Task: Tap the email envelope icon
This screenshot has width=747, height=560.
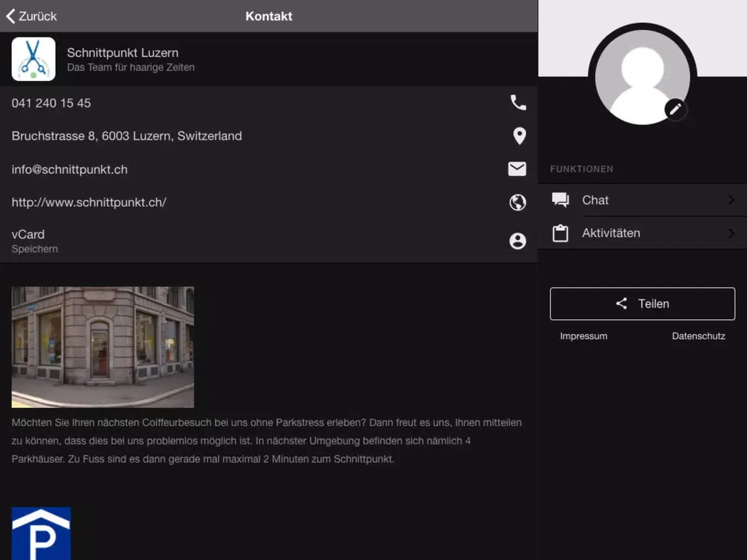Action: click(x=517, y=169)
